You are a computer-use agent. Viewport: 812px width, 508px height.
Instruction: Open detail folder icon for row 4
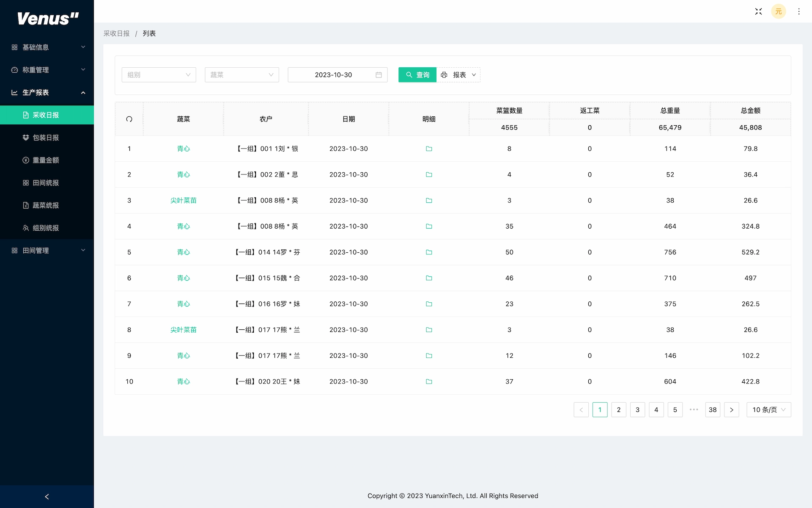click(x=429, y=226)
